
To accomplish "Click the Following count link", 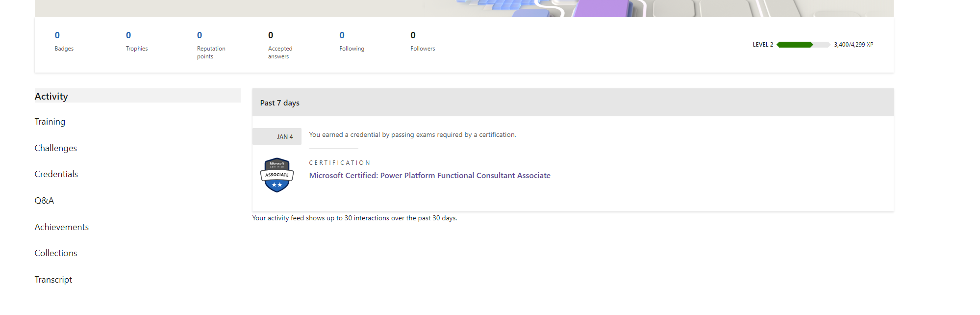I will pos(342,35).
